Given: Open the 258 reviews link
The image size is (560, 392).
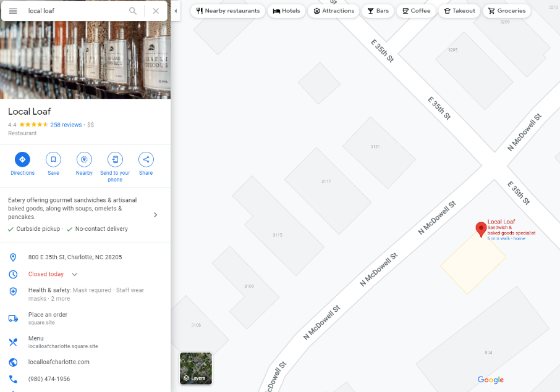Looking at the screenshot, I should point(66,125).
